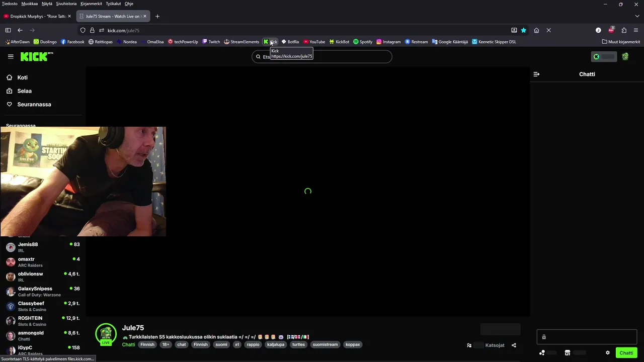The image size is (644, 362).
Task: Open the Kirjanmerkit menu
Action: point(91,4)
